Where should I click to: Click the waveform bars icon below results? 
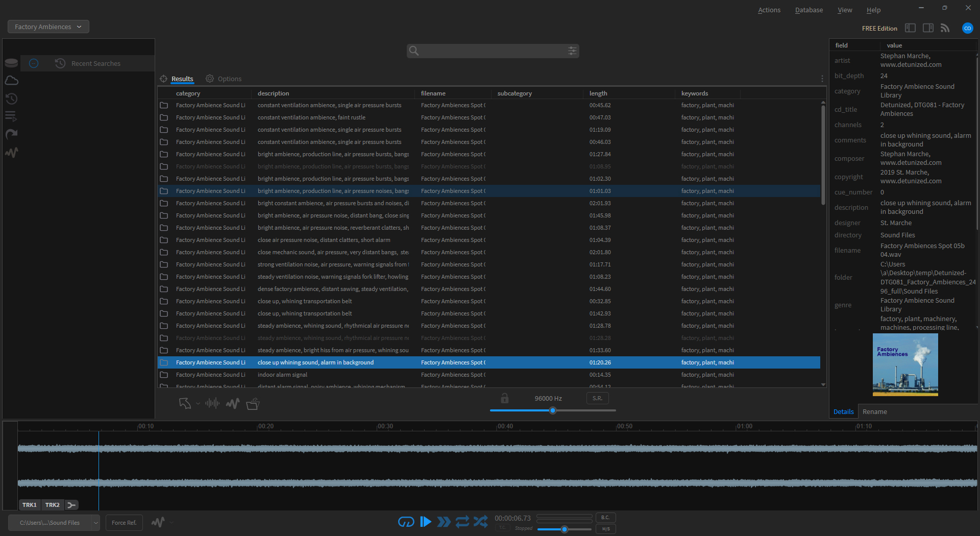click(212, 404)
